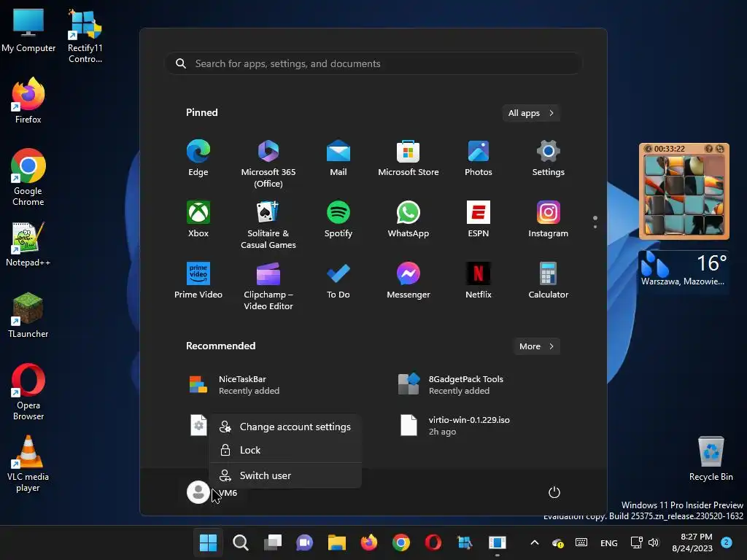The image size is (747, 560).
Task: Open clock and date flyout
Action: click(692, 542)
